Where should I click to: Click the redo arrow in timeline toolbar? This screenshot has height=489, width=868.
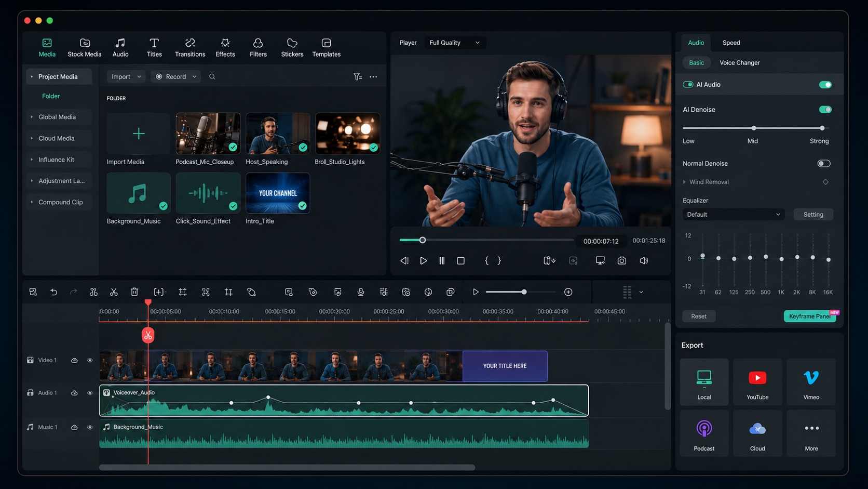click(x=74, y=292)
